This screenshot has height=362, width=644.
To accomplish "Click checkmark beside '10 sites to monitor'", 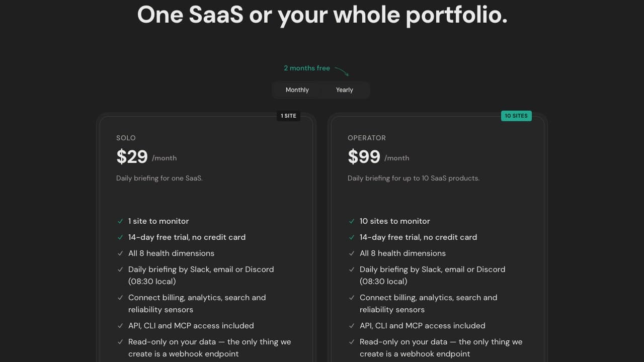I will (352, 221).
